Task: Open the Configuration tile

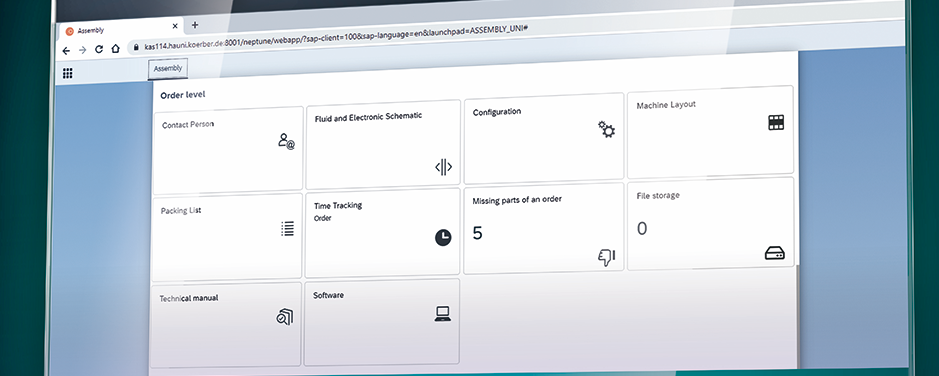Action: [x=544, y=138]
